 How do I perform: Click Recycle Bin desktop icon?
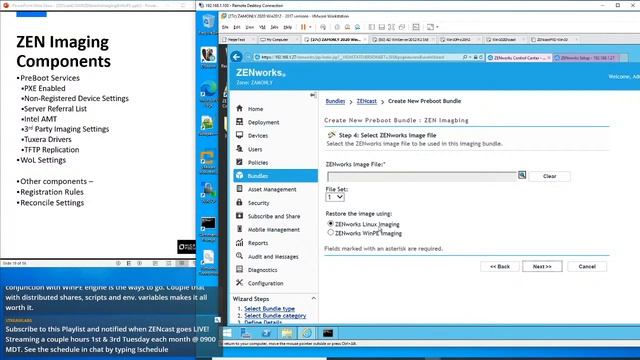tap(208, 22)
